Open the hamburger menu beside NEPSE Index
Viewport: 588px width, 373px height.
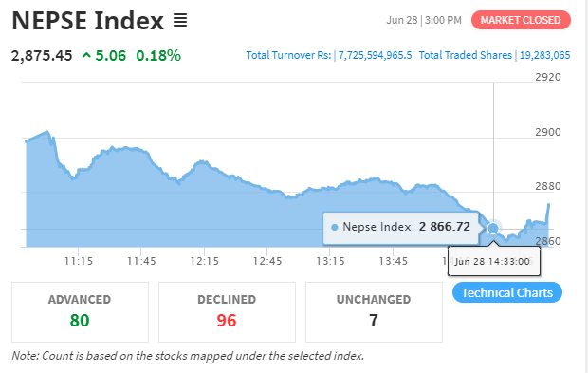point(180,20)
